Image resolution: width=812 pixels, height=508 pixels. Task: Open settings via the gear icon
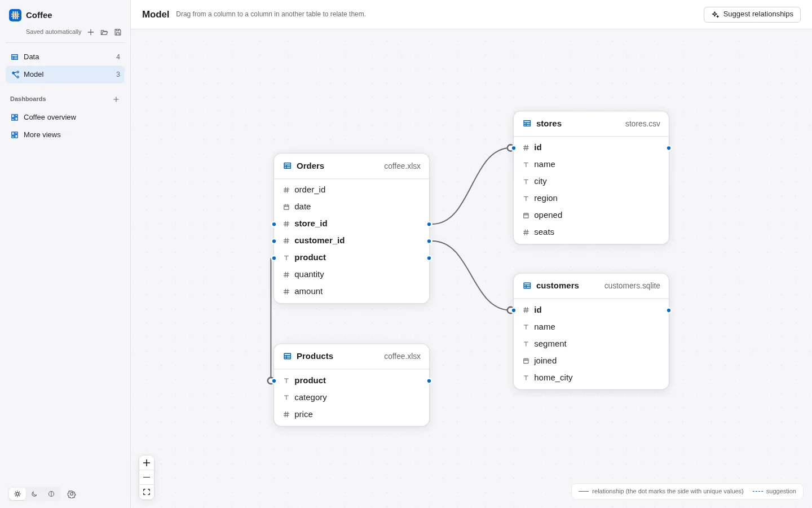click(72, 494)
